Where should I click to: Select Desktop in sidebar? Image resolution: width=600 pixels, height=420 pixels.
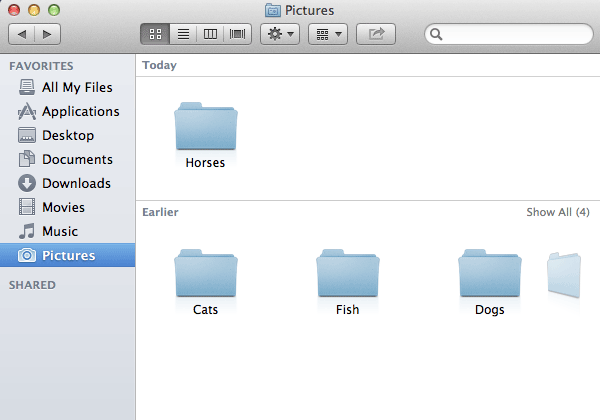tap(67, 135)
